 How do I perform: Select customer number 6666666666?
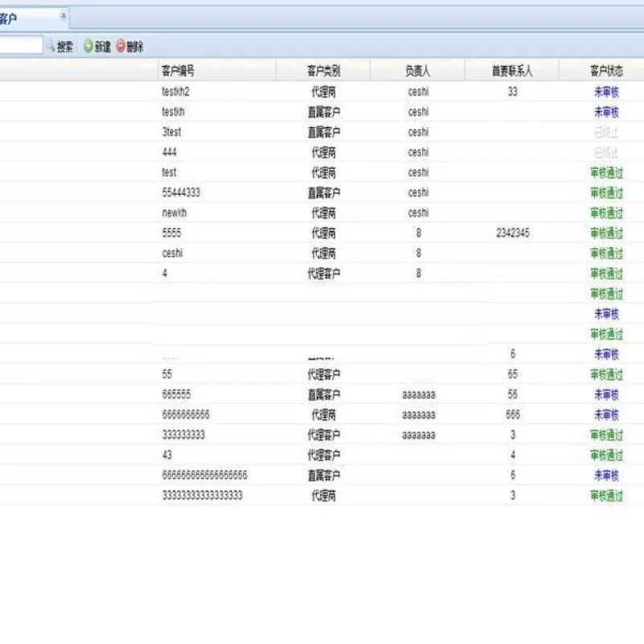(x=186, y=415)
